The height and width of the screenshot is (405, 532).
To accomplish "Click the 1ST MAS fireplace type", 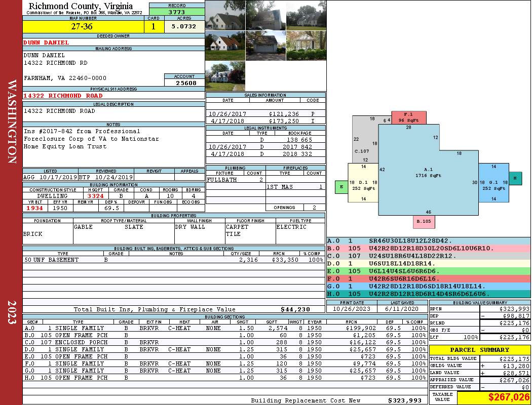I will (280, 187).
